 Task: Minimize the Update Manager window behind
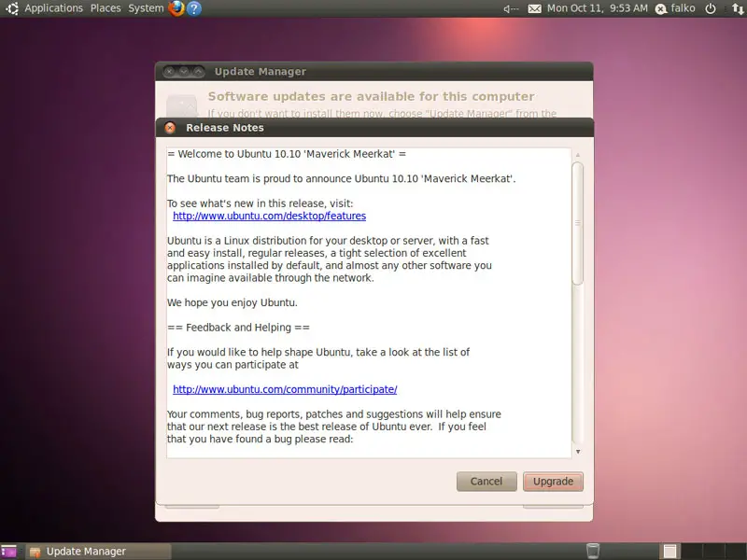coord(184,72)
